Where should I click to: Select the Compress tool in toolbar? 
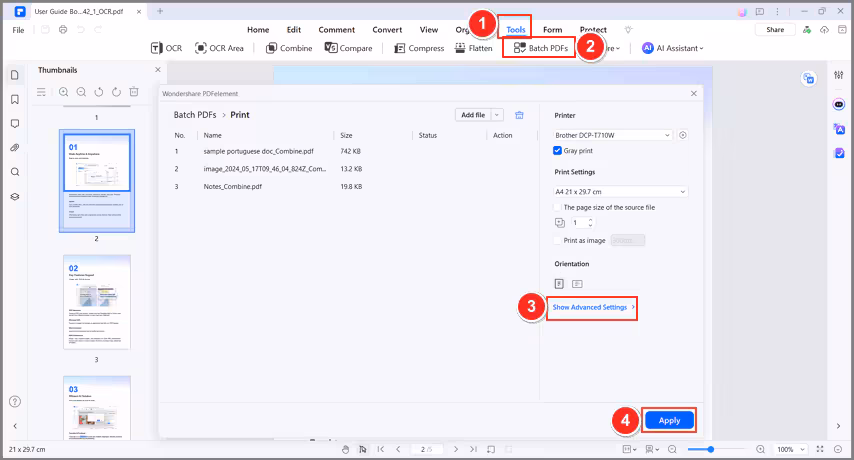(x=419, y=48)
